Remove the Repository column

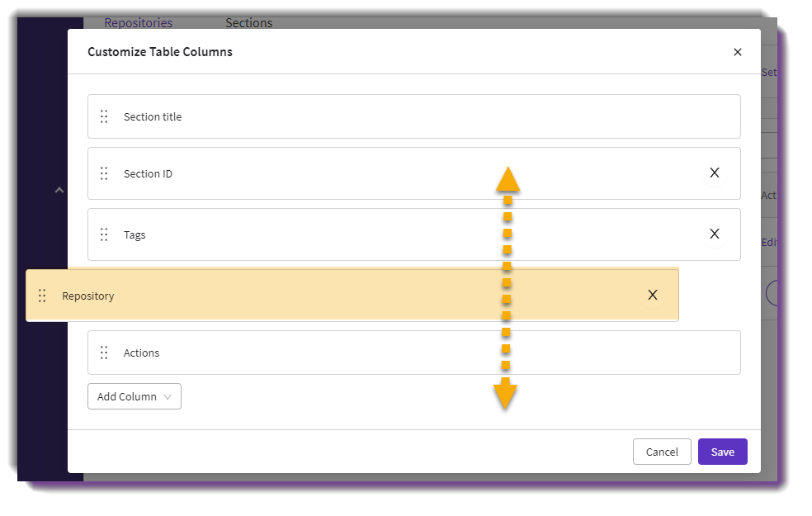[653, 296]
